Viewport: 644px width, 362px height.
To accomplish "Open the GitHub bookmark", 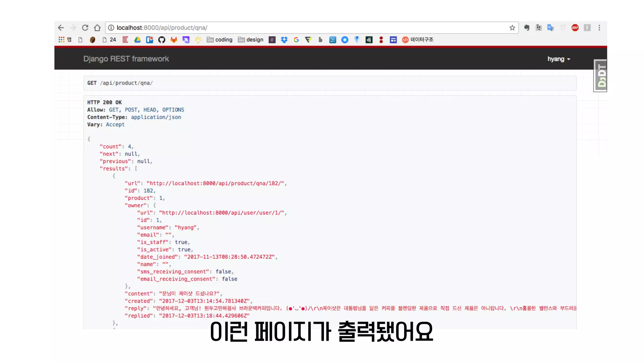I will pyautogui.click(x=162, y=40).
